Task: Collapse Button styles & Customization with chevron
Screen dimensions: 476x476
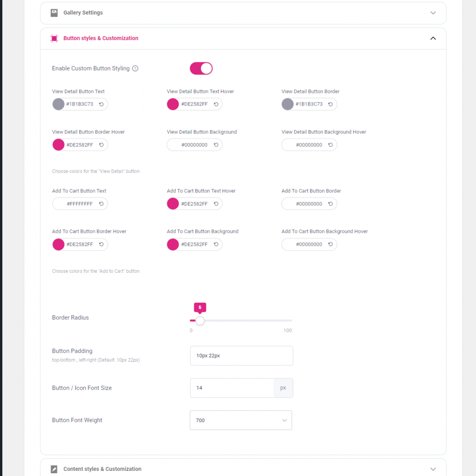Action: pos(433,38)
